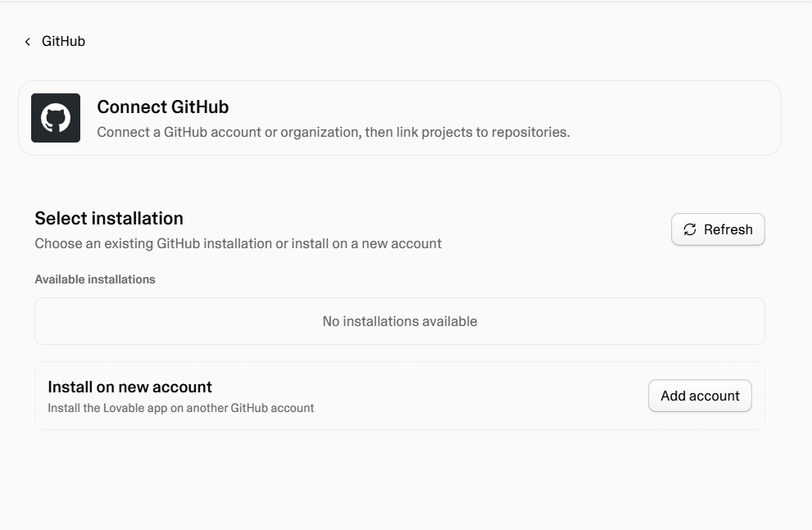This screenshot has width=812, height=530.
Task: Click the Refresh button
Action: (x=718, y=229)
